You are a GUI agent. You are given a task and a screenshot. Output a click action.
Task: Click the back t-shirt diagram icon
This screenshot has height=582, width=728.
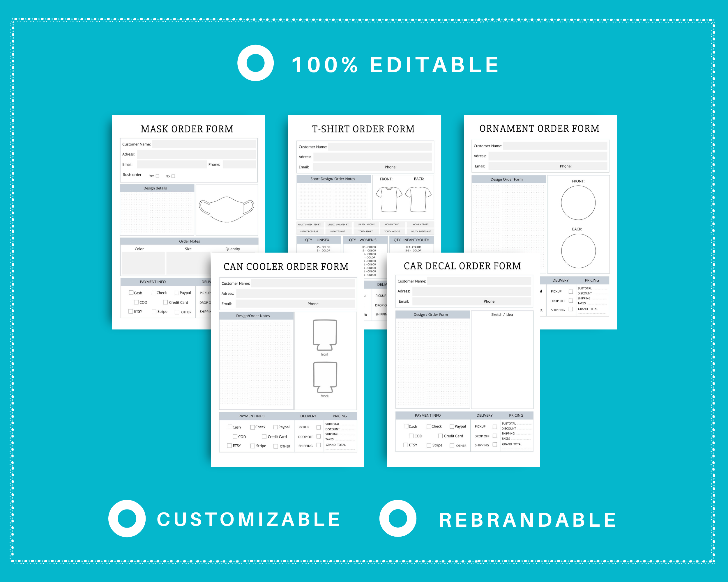coord(418,198)
